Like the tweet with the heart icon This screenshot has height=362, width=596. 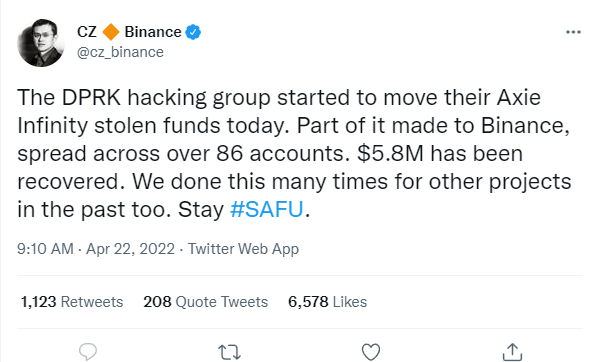tap(371, 352)
